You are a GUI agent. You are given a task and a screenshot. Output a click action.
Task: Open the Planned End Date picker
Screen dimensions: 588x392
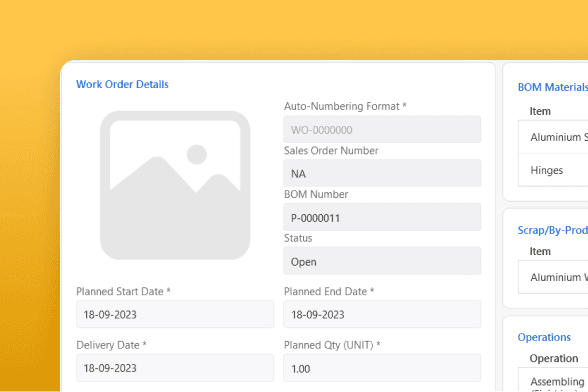pos(382,314)
